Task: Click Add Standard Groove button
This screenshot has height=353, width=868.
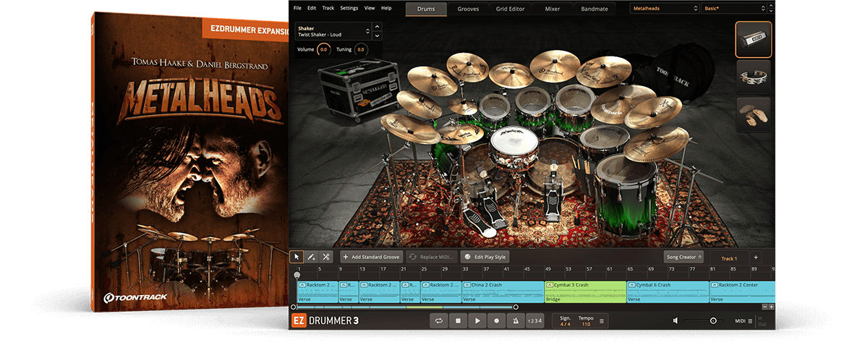Action: tap(370, 257)
